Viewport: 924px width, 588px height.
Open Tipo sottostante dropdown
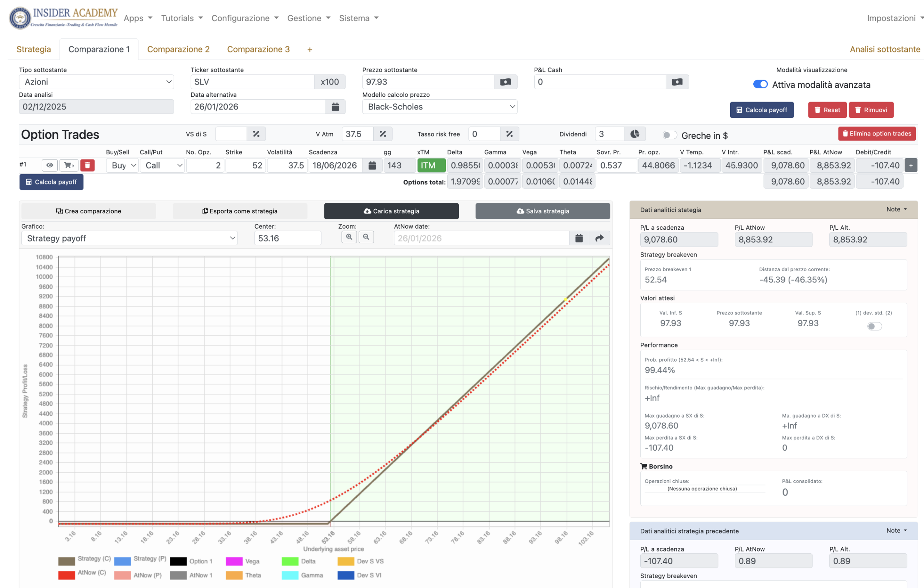tap(96, 82)
